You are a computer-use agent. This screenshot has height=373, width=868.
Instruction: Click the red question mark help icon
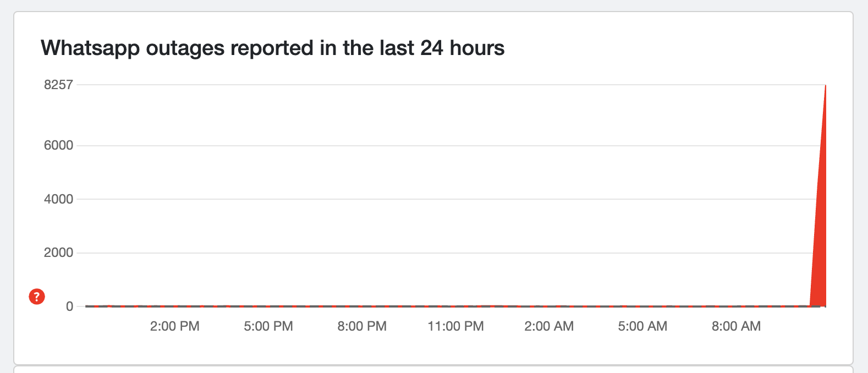click(x=37, y=297)
